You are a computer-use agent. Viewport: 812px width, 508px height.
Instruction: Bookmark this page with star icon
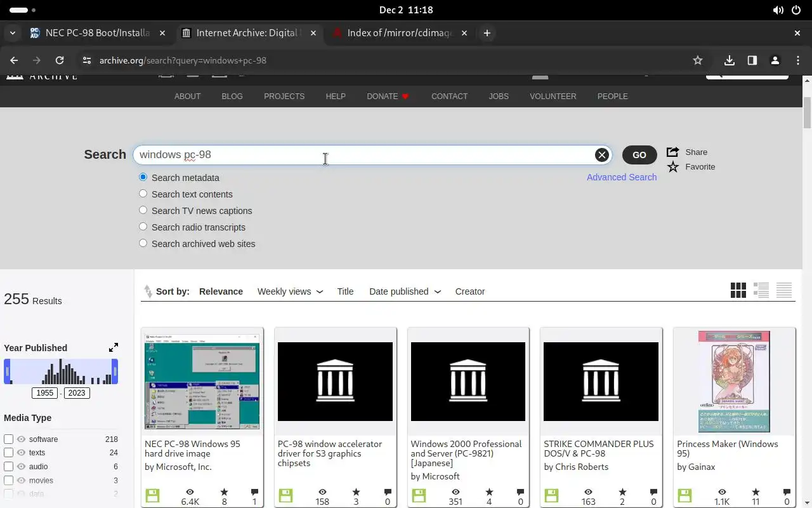point(698,60)
